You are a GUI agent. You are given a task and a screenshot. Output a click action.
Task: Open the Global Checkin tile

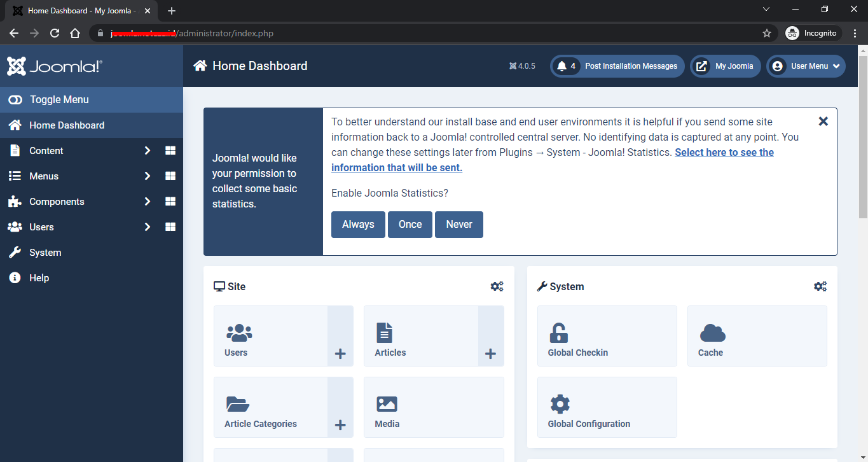607,336
